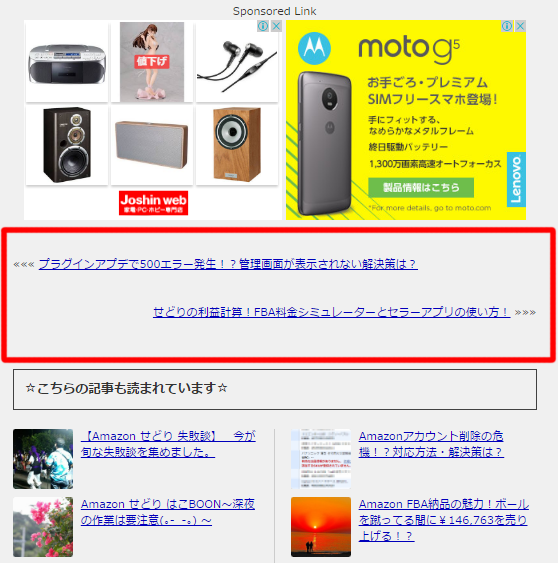Screen dimensions: 558x563
Task: Click the sunset thumbnail for FBA納品 article
Action: [321, 527]
